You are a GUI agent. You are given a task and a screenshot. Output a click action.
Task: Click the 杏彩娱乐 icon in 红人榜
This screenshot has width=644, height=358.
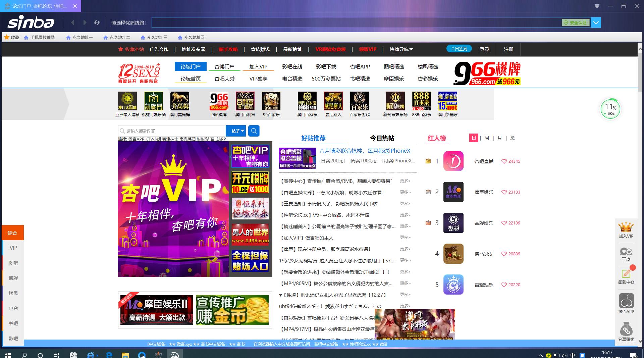pyautogui.click(x=453, y=223)
